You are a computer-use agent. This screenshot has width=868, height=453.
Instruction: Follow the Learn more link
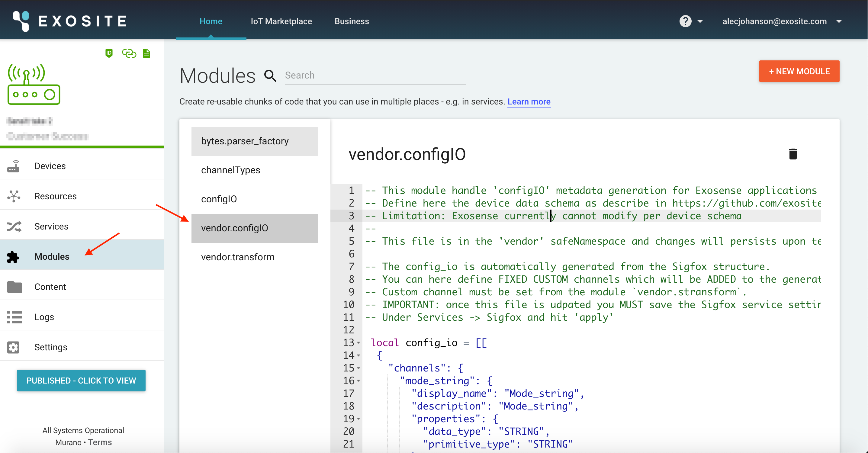point(529,101)
